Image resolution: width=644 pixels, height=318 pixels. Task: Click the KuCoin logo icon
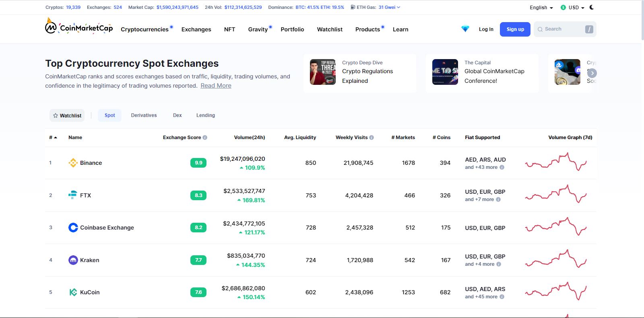(x=73, y=292)
